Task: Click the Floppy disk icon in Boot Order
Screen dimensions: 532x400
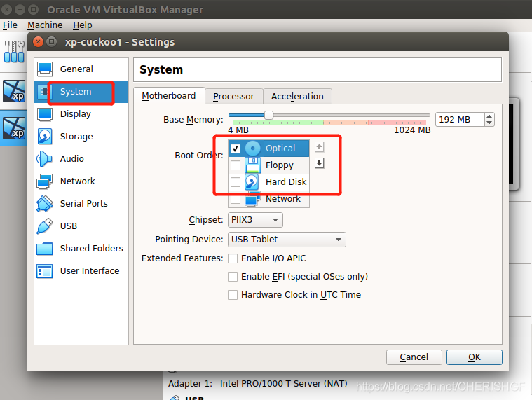Action: (x=253, y=165)
